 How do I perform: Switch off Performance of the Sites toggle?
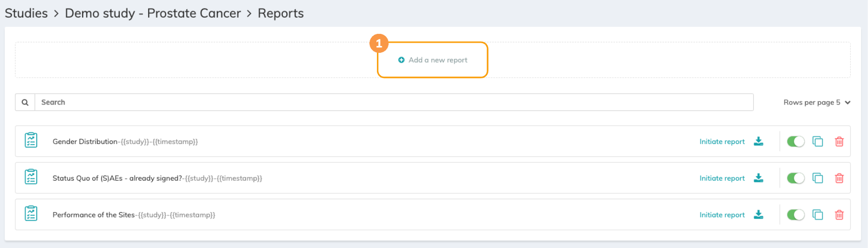click(x=796, y=215)
